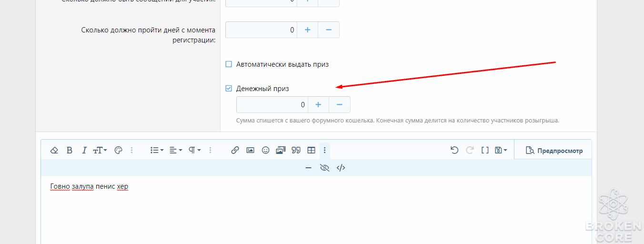This screenshot has width=644, height=244.
Task: Click the undo arrow icon
Action: click(454, 150)
